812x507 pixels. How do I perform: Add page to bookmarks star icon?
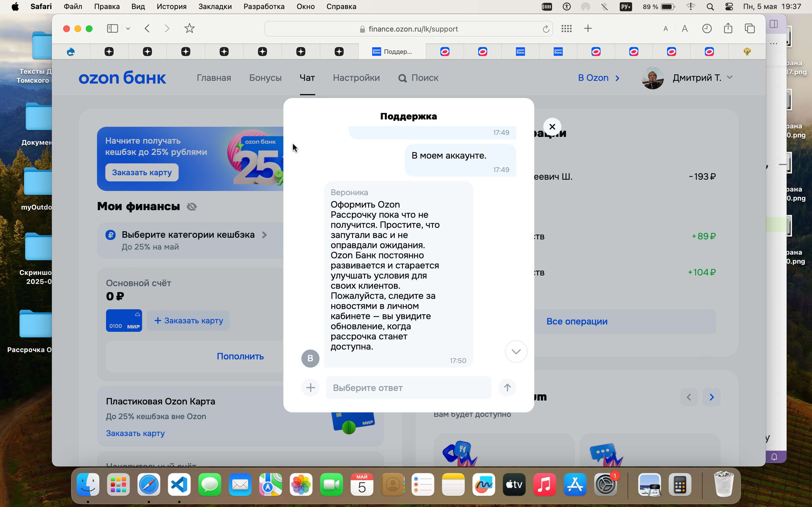tap(189, 28)
